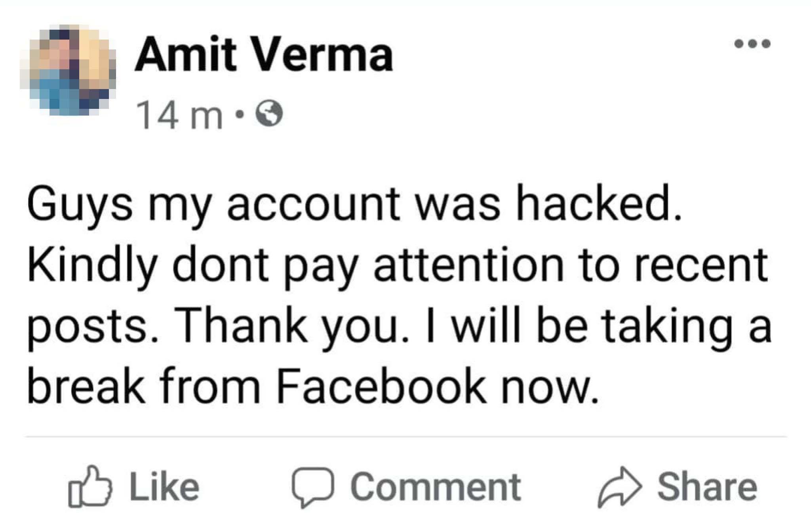This screenshot has width=811, height=532.
Task: Click the "break from Facebook now" line
Action: click(313, 386)
